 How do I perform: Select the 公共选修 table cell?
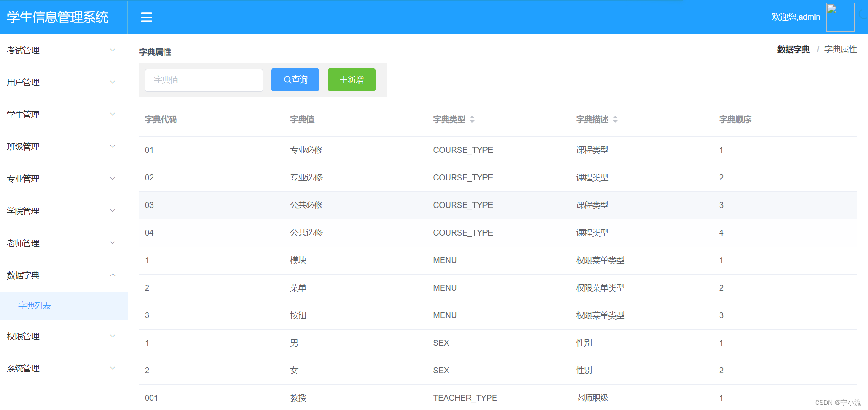pos(306,233)
